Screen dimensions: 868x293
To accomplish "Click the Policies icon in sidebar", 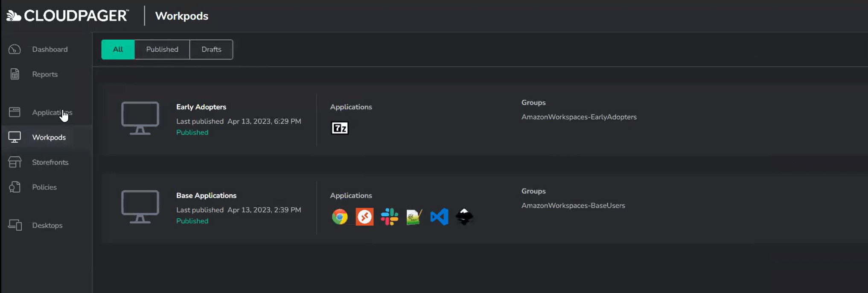I will tap(15, 187).
